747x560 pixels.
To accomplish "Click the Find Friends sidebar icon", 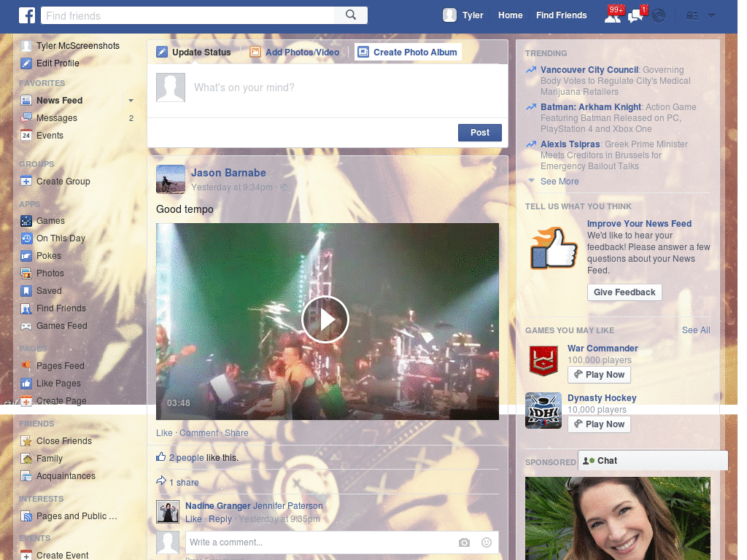I will 27,308.
